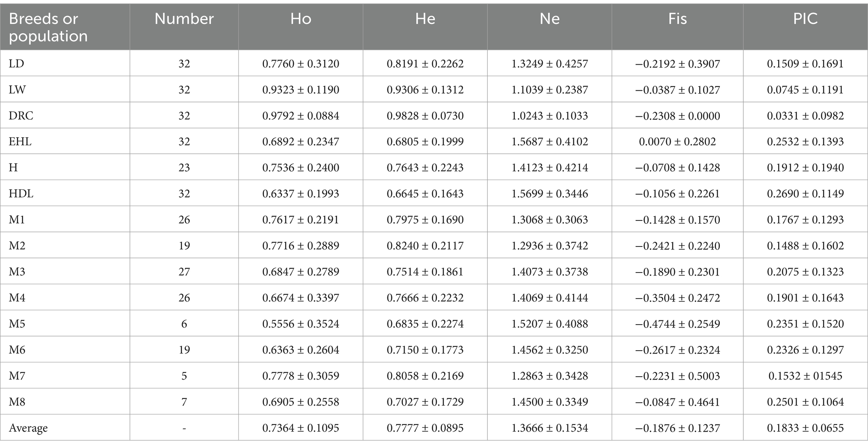Image resolution: width=868 pixels, height=448 pixels.
Task: Click PIC value 0.1532 ± 01545 for M7
Action: [805, 376]
